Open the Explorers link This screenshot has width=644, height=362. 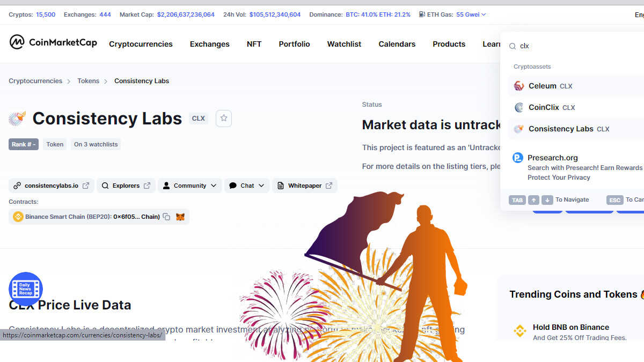coord(126,186)
